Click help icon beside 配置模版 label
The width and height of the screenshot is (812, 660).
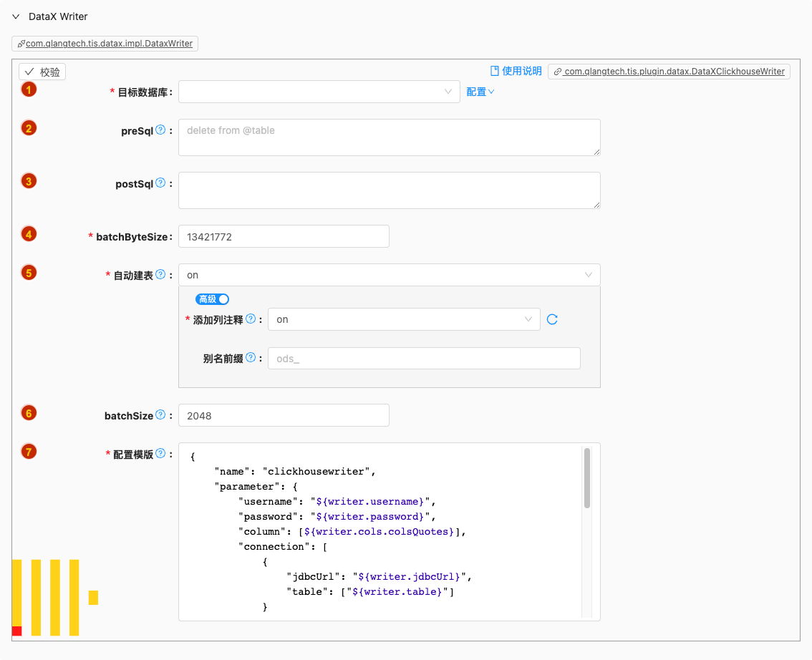point(160,454)
